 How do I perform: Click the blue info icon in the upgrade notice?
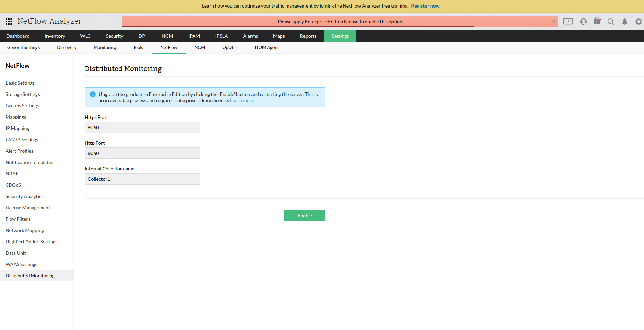93,94
